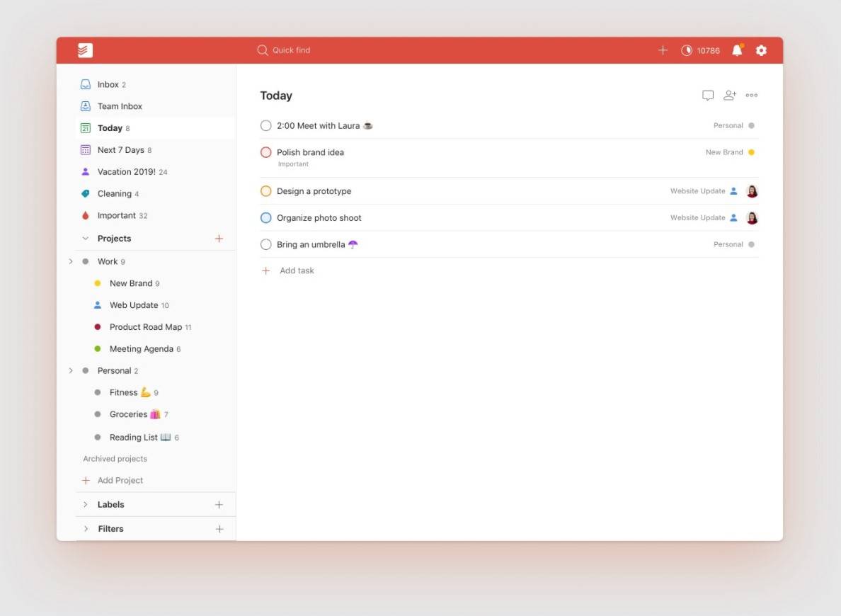The height and width of the screenshot is (616, 841).
Task: Open the Quick find search
Action: pyautogui.click(x=283, y=50)
